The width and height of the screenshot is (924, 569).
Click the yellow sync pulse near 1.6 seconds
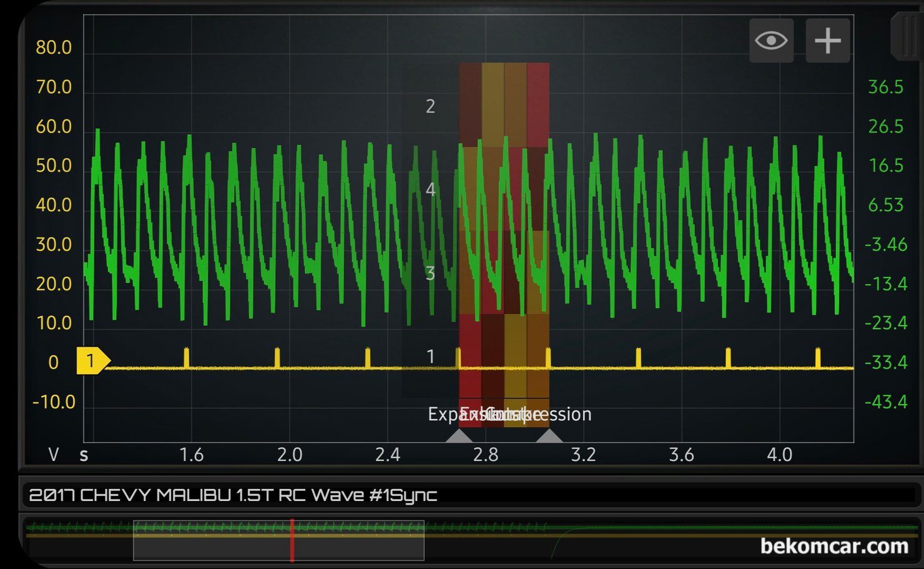point(186,357)
